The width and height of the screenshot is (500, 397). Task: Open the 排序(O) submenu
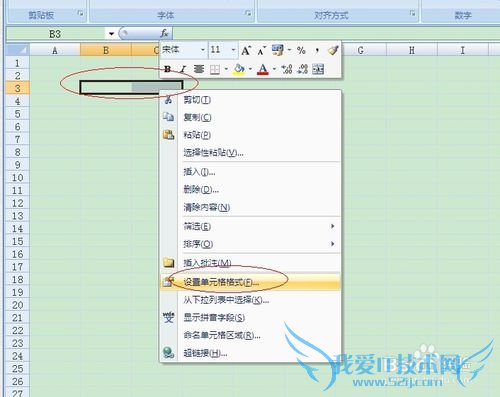point(251,244)
